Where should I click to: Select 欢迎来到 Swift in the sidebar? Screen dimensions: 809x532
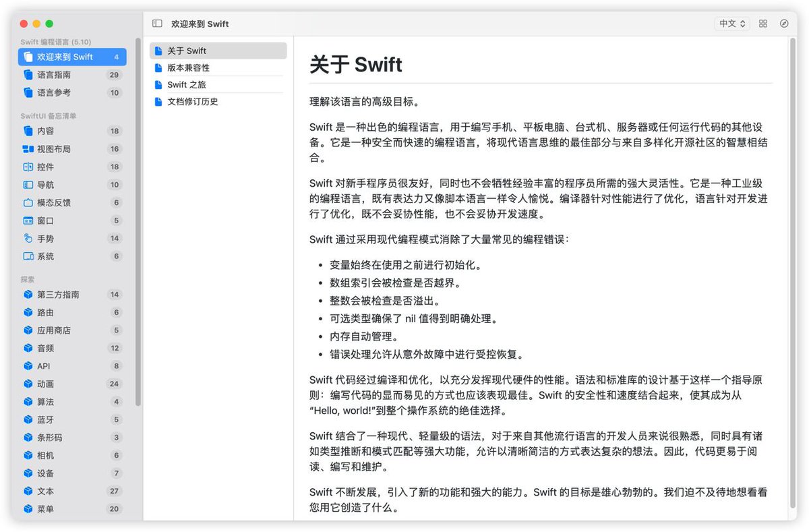click(x=72, y=57)
